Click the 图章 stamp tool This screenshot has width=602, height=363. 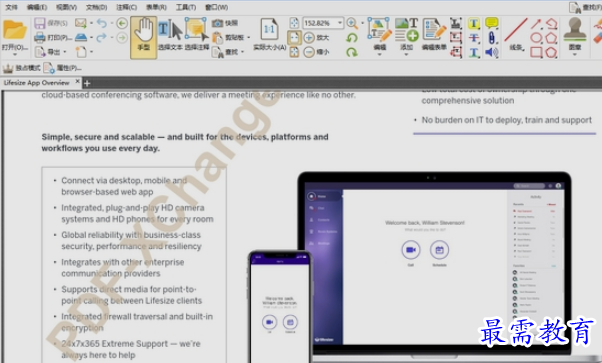pos(575,35)
